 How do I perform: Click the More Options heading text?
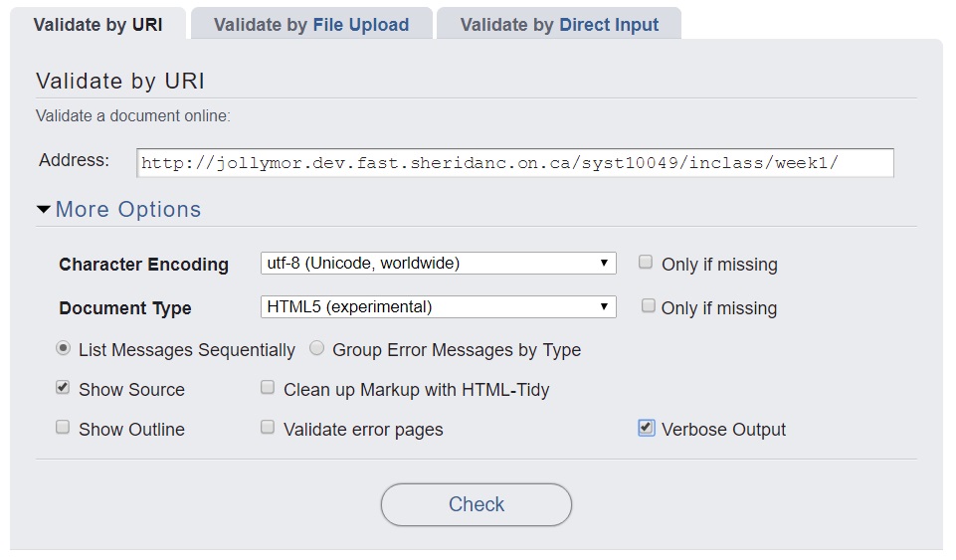point(128,210)
